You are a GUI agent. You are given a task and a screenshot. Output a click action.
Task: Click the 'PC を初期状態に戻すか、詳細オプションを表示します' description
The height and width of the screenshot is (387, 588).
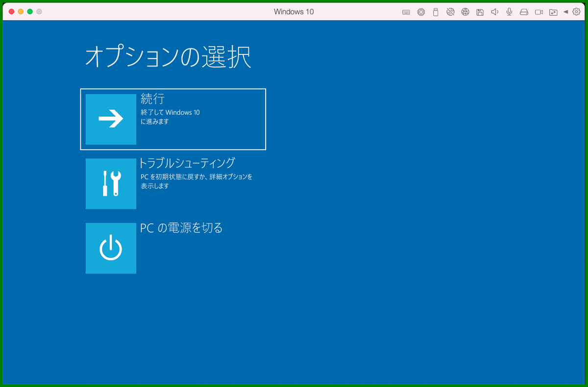(x=196, y=181)
